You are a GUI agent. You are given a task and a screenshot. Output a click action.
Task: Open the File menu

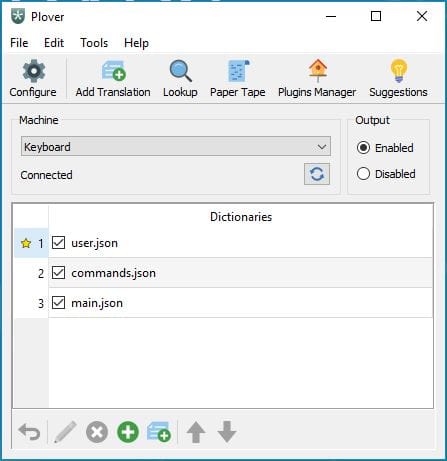pos(19,43)
